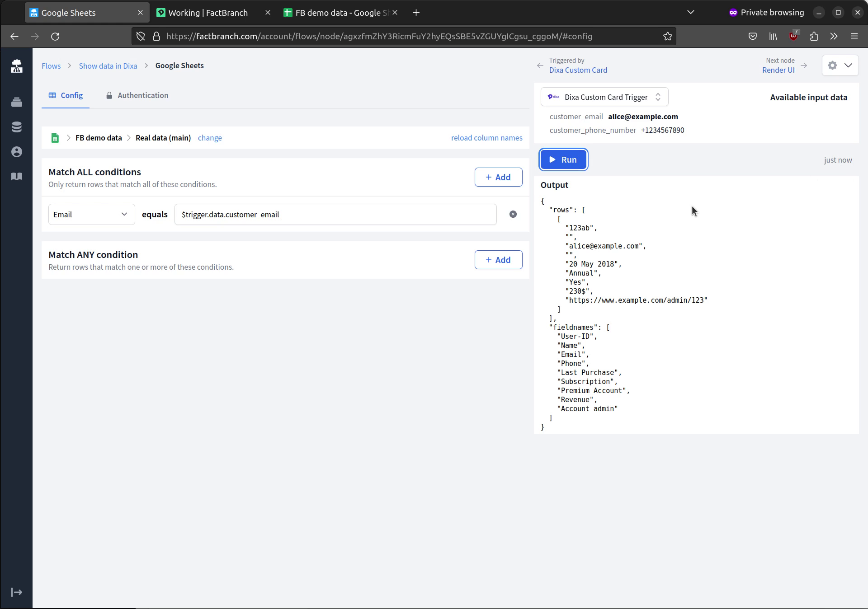Remove the Email condition with the X icon

tap(513, 214)
